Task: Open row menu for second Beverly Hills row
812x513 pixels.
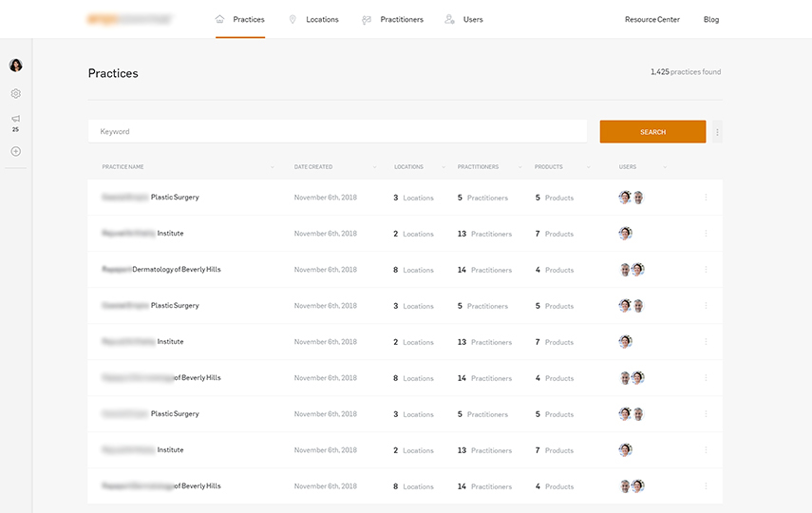Action: coord(706,378)
